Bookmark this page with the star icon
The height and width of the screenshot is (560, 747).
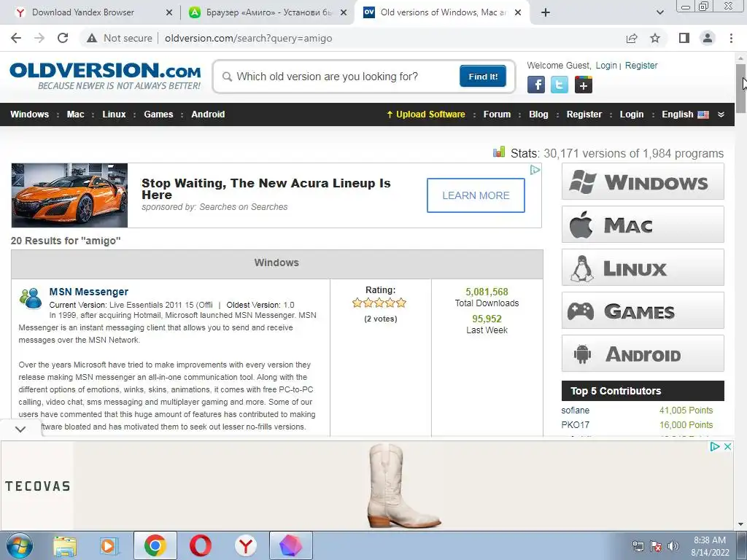click(x=655, y=38)
